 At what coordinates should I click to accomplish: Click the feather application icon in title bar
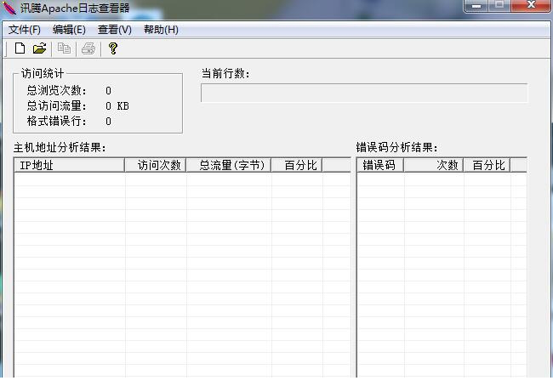(x=9, y=8)
